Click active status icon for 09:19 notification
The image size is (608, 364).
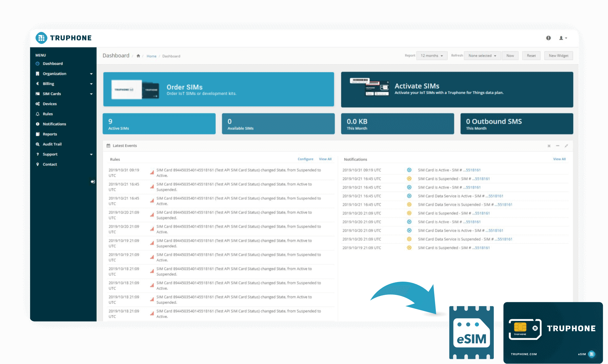click(409, 170)
